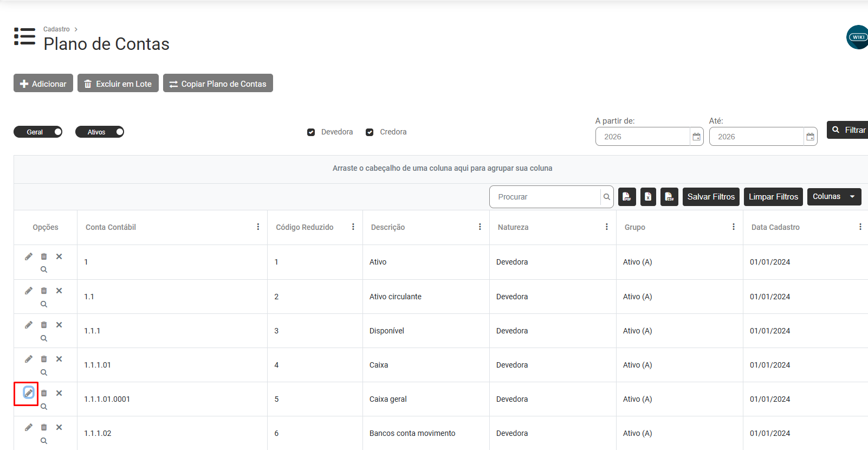Go to Cadastro breadcrumb link
Image resolution: width=868 pixels, height=450 pixels.
coord(56,29)
